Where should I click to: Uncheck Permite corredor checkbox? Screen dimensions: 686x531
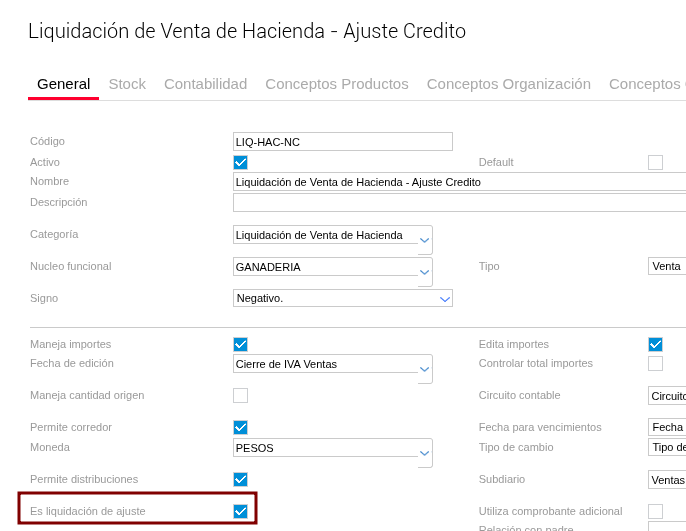240,427
